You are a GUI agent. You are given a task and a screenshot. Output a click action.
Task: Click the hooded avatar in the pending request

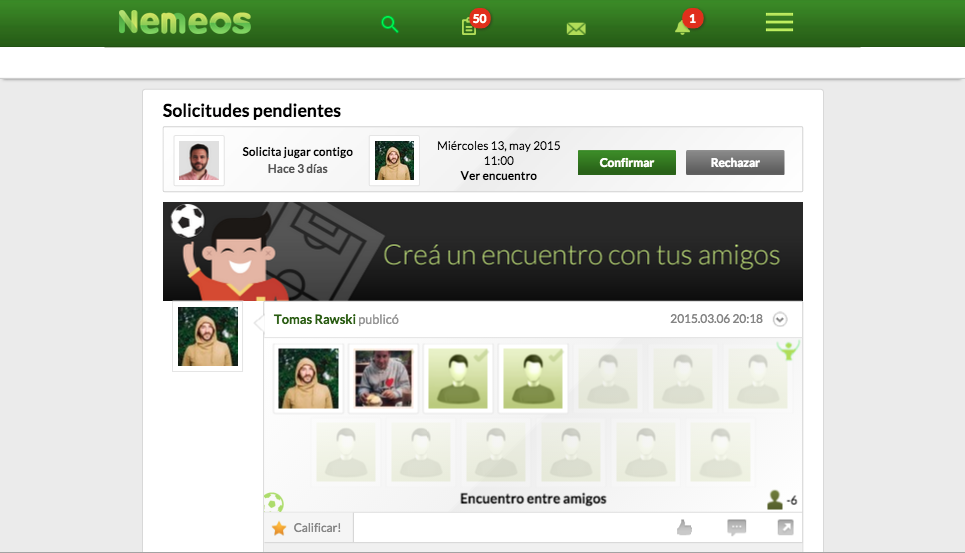(394, 161)
